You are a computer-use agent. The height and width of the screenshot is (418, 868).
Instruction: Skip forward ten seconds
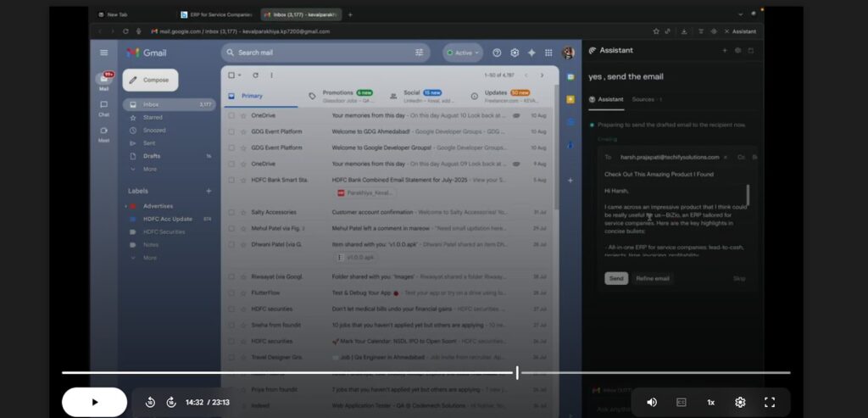point(171,403)
